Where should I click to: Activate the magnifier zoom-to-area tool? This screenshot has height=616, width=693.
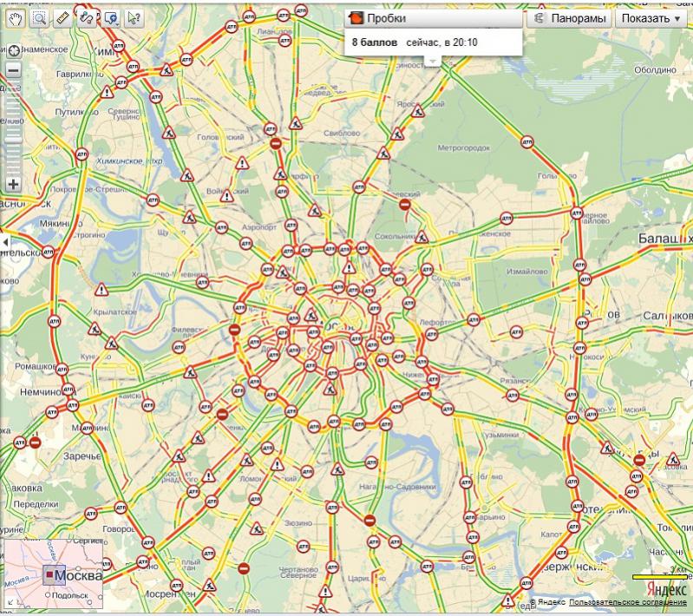tap(39, 17)
